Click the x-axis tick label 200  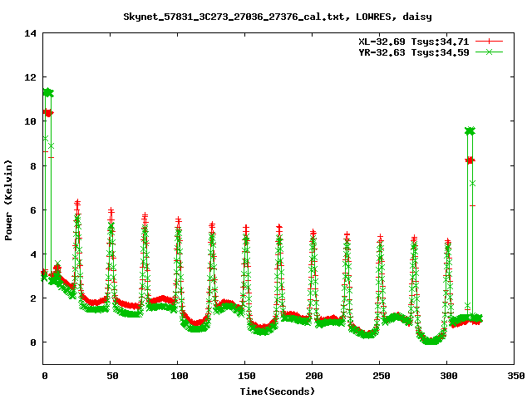(314, 376)
